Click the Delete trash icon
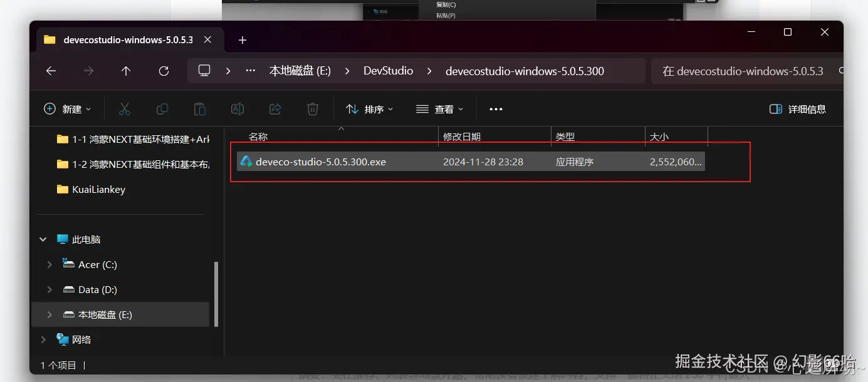The image size is (868, 382). coord(313,109)
